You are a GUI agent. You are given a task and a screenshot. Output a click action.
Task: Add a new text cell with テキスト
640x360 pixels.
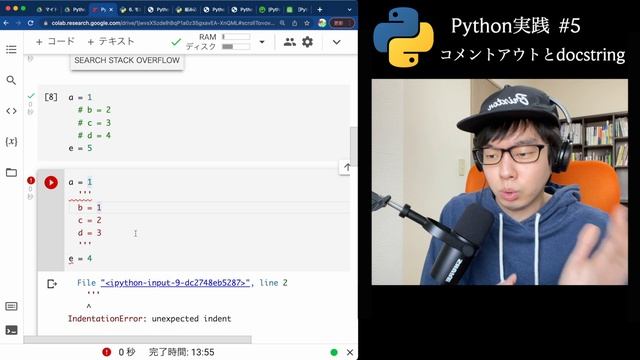(111, 42)
